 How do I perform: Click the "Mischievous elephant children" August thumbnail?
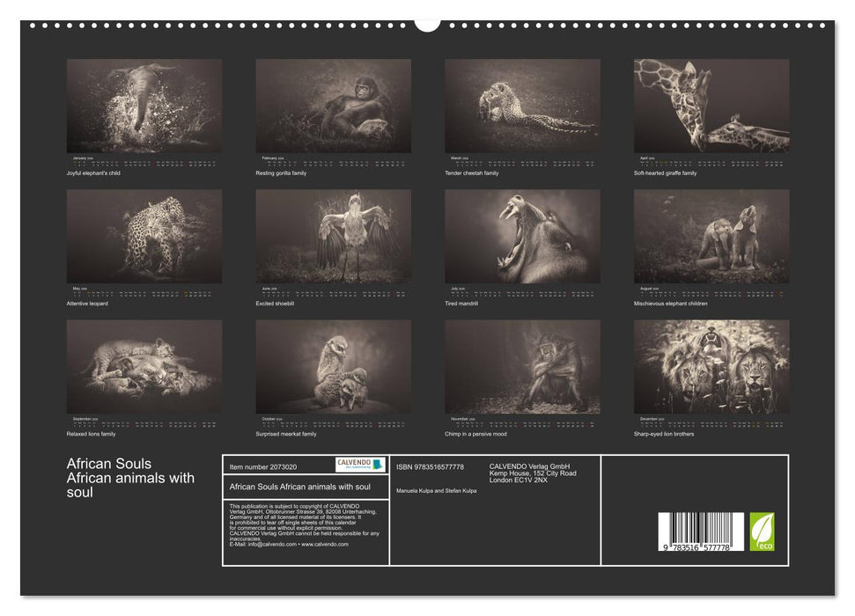711,236
